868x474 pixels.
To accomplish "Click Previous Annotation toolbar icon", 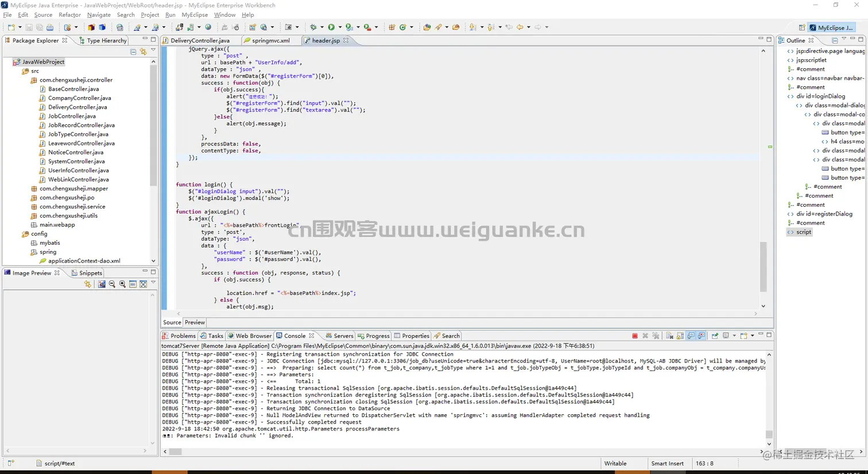I will 491,27.
